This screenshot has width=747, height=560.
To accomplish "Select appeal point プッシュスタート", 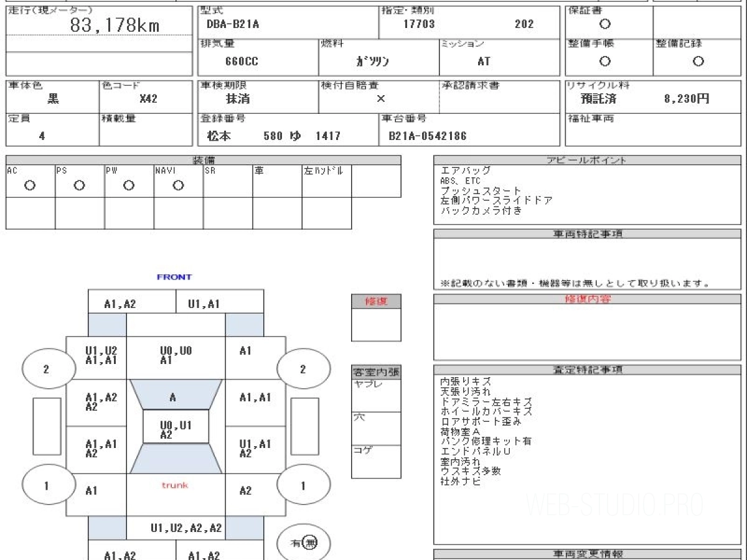I will tap(481, 191).
